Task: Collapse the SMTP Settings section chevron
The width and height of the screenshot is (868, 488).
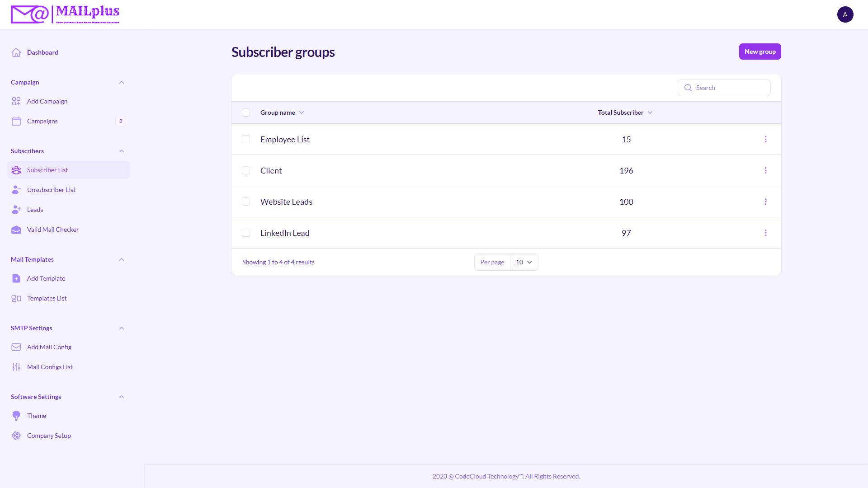Action: 122,328
